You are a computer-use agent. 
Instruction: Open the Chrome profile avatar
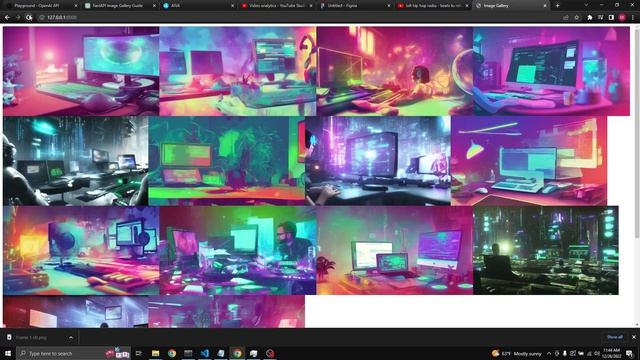point(622,18)
